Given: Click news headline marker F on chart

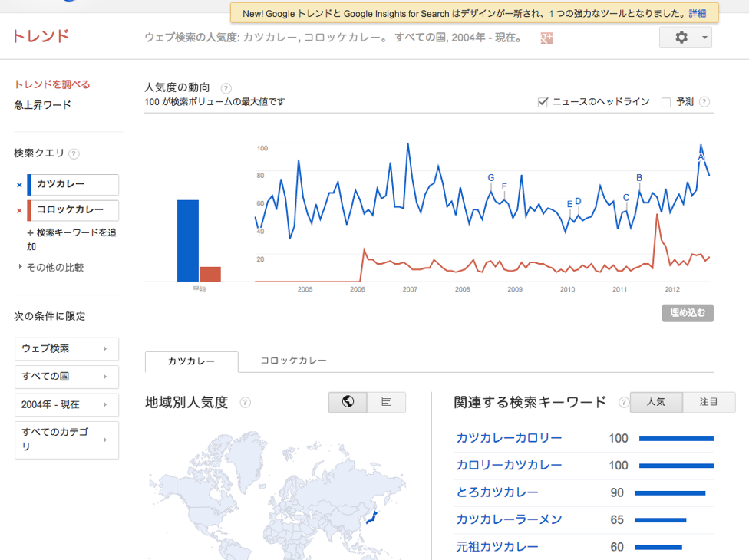Looking at the screenshot, I should pyautogui.click(x=504, y=186).
